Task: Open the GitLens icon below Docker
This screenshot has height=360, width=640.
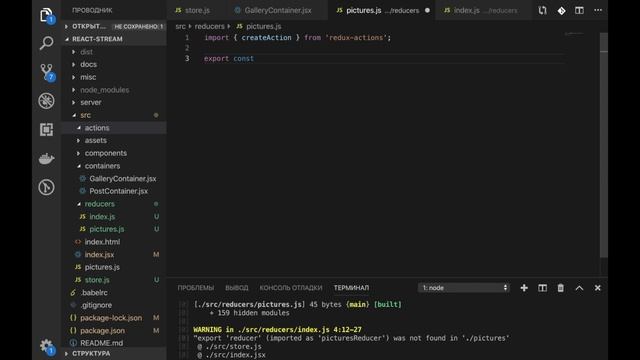Action: tap(47, 187)
